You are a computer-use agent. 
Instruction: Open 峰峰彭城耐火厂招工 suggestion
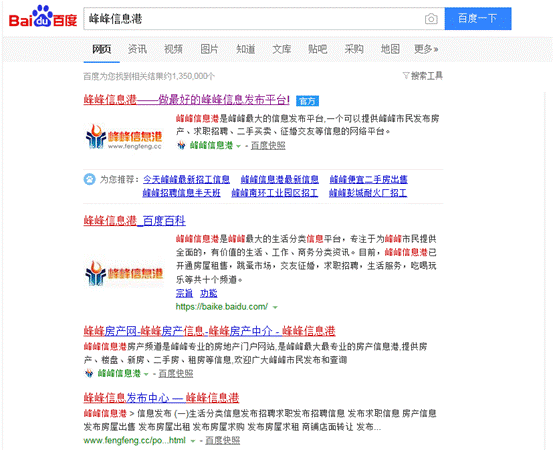(x=368, y=193)
